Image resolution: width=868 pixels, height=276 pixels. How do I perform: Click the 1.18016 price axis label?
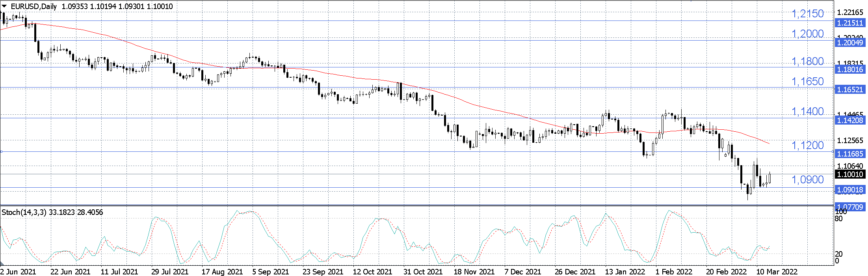tap(850, 69)
